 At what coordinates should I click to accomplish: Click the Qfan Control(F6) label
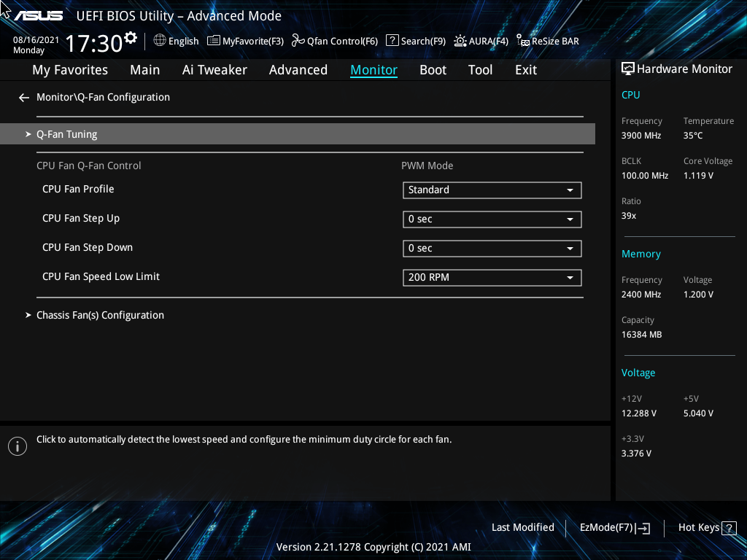coord(343,42)
